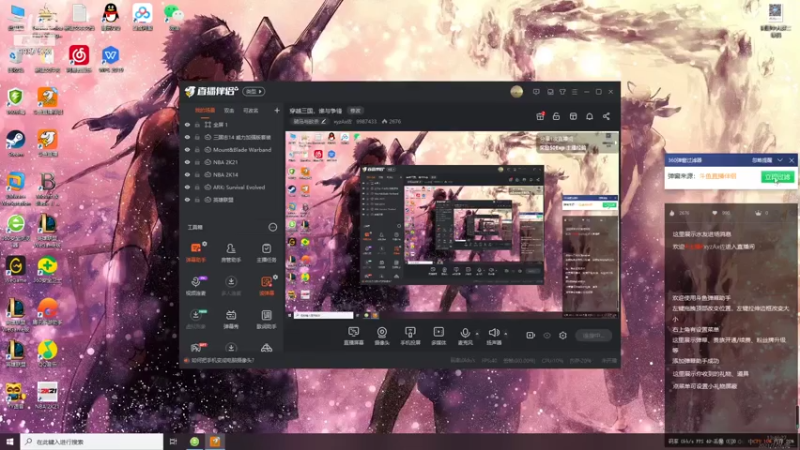800x450 pixels.
Task: Click the stream preview thumbnail
Action: point(452,225)
